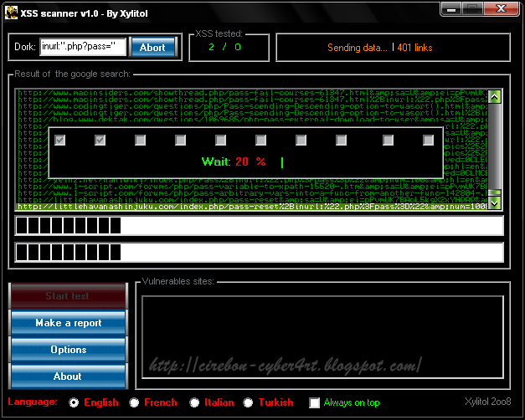Click the results list scrollbar thumb
525x420 pixels.
point(495,192)
